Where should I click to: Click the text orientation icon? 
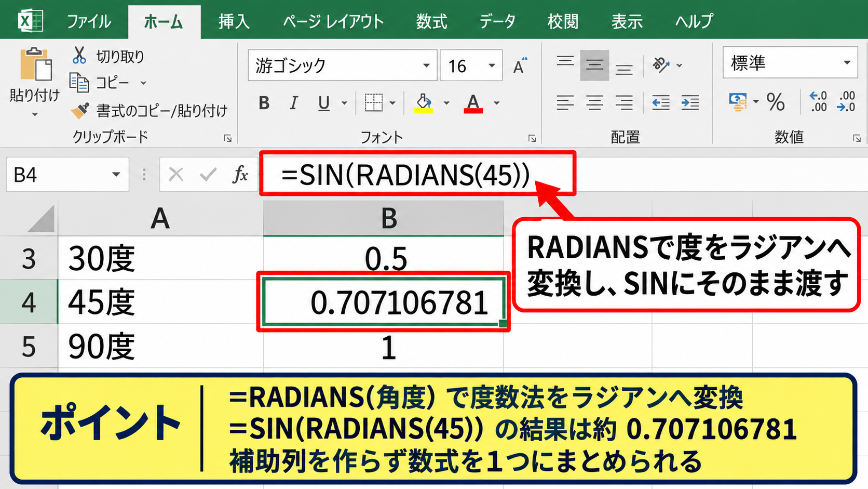[x=661, y=65]
